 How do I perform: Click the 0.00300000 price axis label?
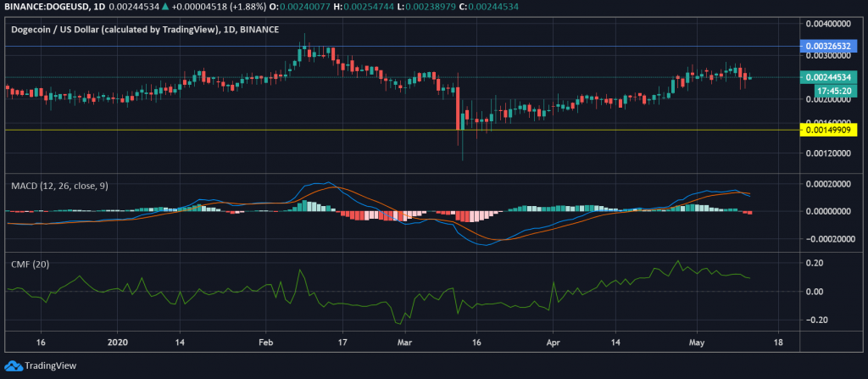[x=829, y=56]
